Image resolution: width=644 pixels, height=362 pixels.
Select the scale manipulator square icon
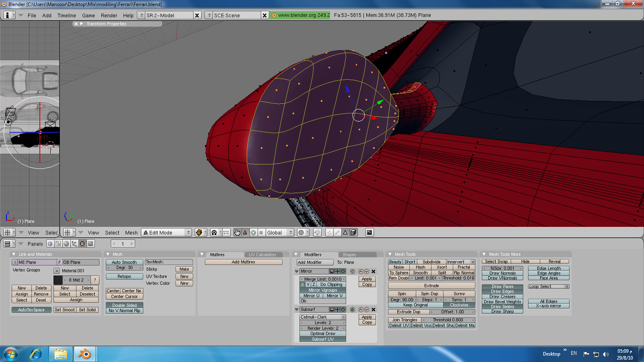click(261, 232)
